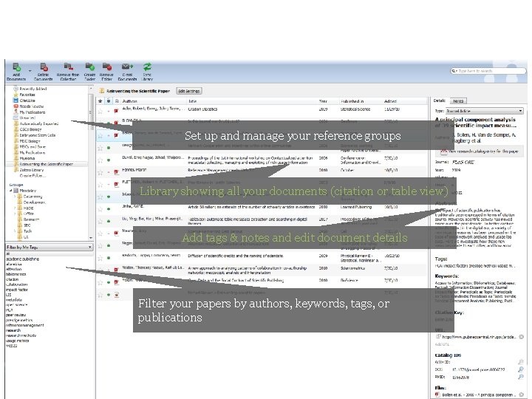This screenshot has width=532, height=399.
Task: Open PDF of Adler, Robert paper
Action: point(117,111)
